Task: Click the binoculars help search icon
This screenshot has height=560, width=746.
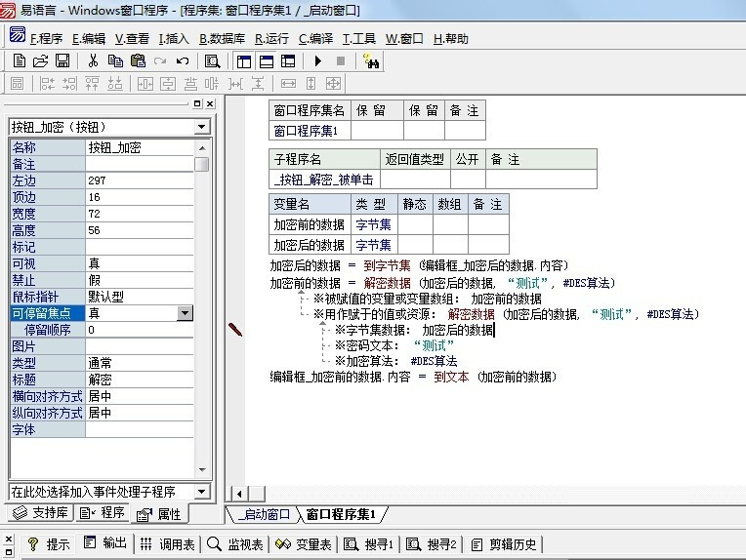Action: (371, 60)
